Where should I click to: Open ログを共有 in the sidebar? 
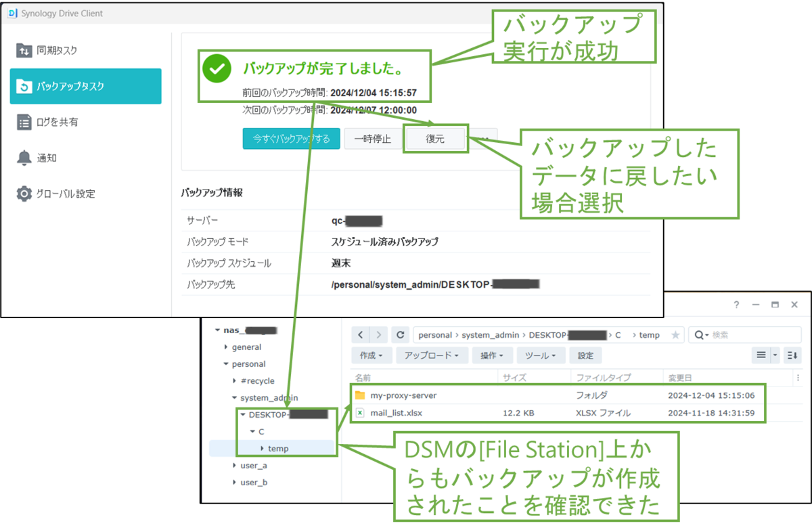pos(85,122)
